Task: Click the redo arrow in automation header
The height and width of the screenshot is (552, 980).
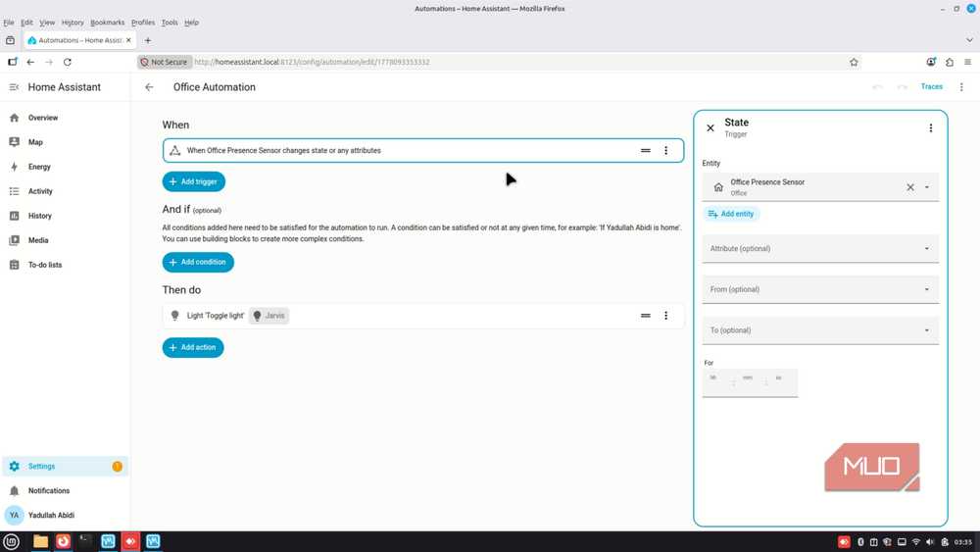Action: coord(902,87)
